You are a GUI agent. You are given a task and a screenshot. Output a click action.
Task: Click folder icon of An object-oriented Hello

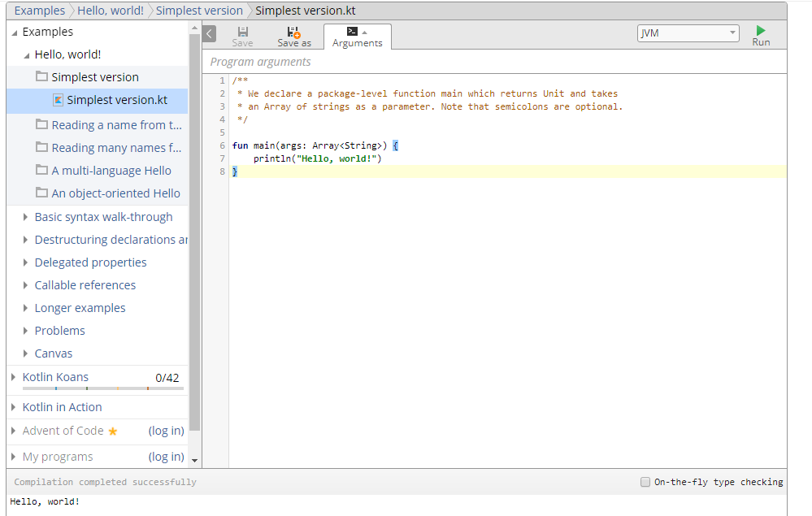point(41,193)
